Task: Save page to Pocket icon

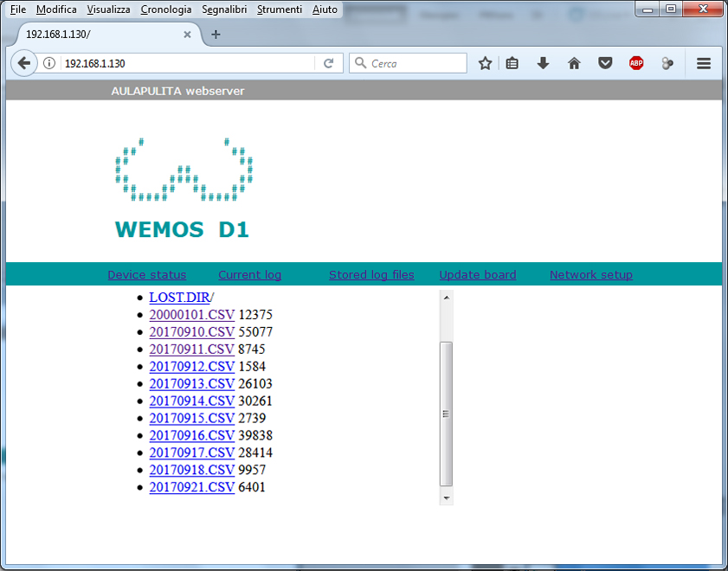Action: click(x=605, y=63)
